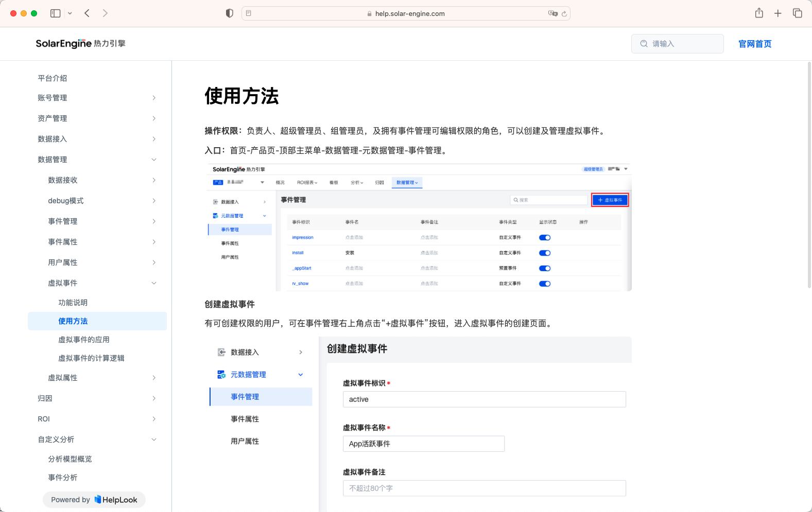This screenshot has width=812, height=512.
Task: Click the page's vertical scrollbar
Action: click(809, 175)
